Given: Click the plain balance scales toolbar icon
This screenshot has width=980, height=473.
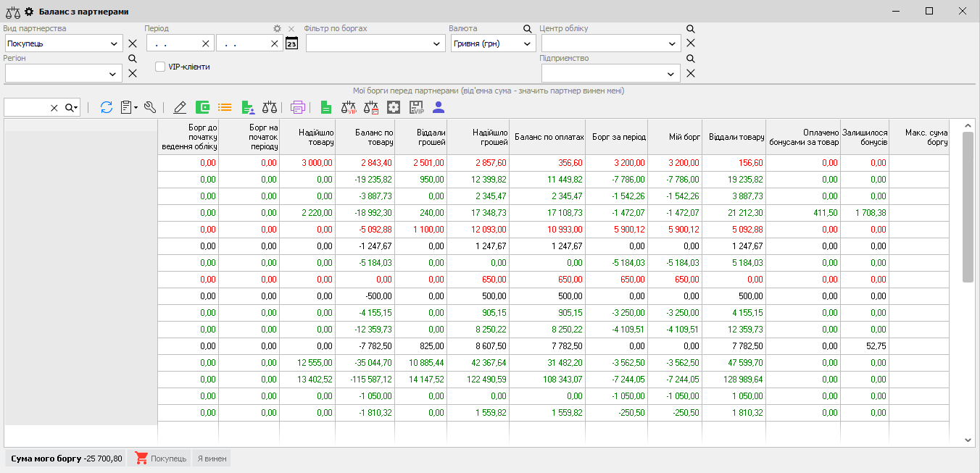Looking at the screenshot, I should (270, 107).
